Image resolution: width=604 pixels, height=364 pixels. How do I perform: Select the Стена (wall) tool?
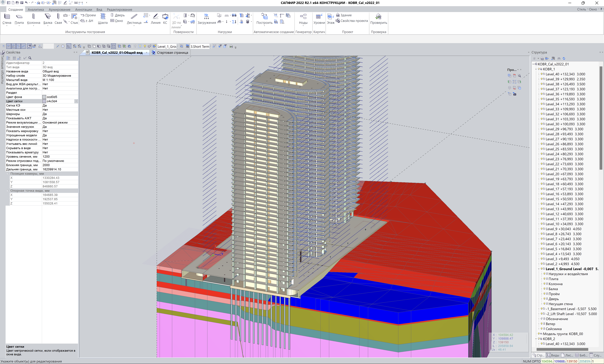click(7, 19)
